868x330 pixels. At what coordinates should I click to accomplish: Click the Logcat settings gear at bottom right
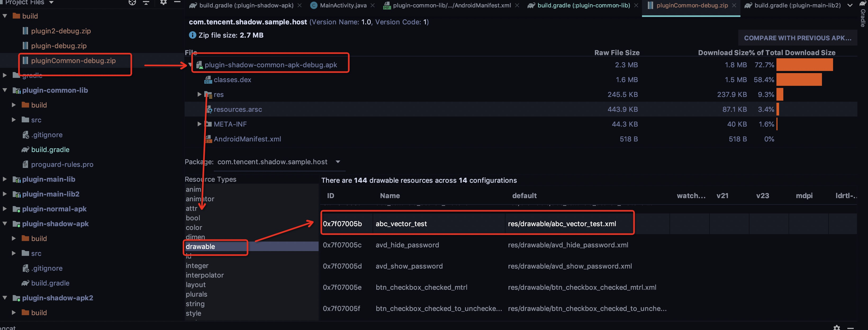pyautogui.click(x=837, y=327)
